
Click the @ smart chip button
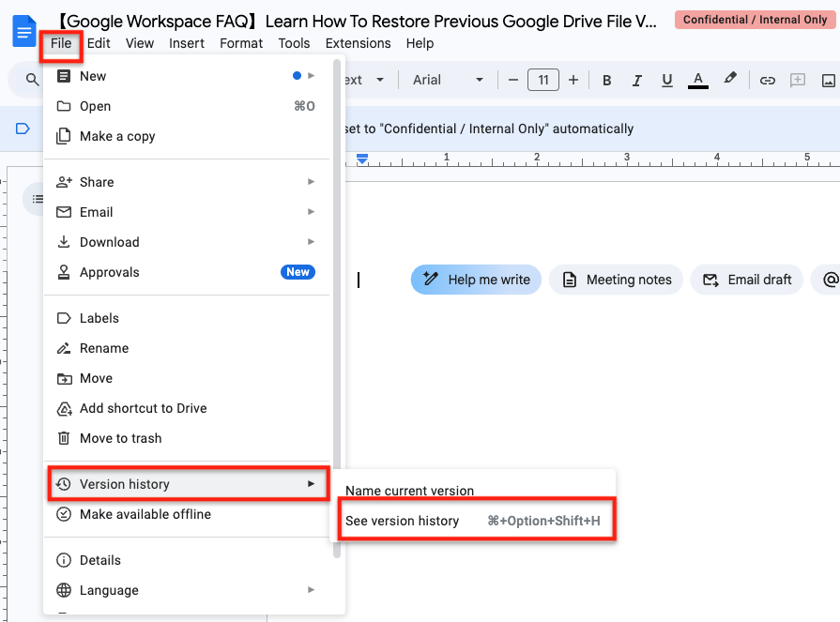click(x=828, y=280)
